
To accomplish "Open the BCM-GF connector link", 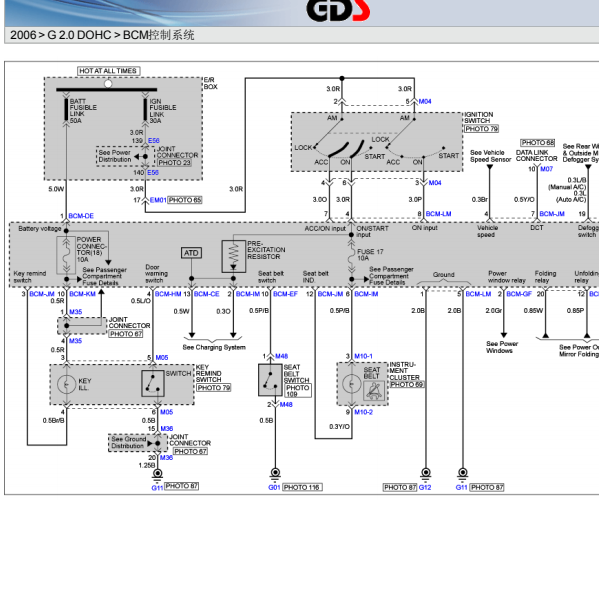I will click(x=519, y=294).
